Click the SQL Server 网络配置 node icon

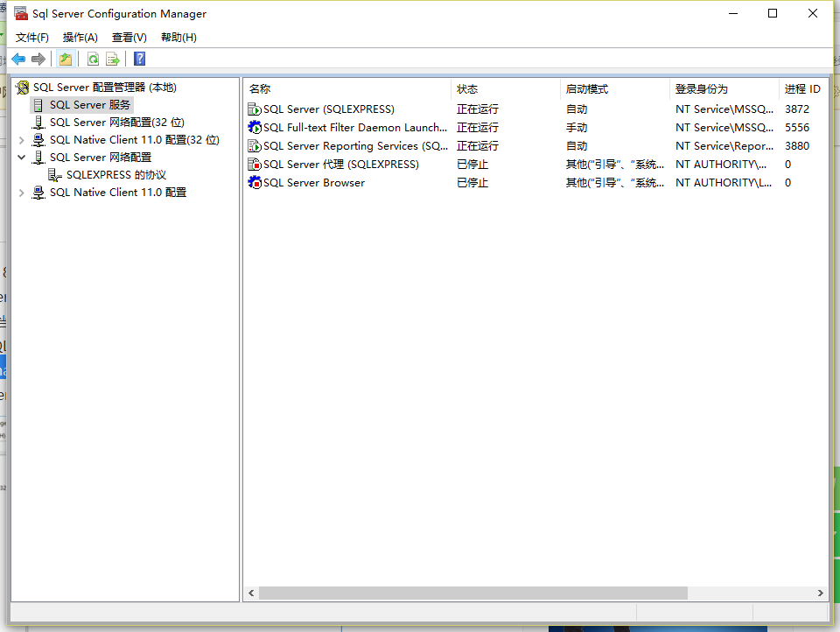point(38,158)
